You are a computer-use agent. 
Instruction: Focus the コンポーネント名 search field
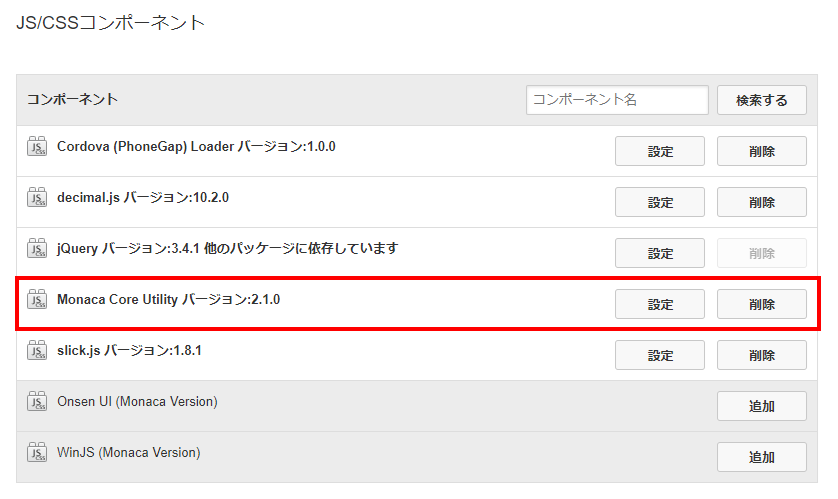[x=617, y=100]
